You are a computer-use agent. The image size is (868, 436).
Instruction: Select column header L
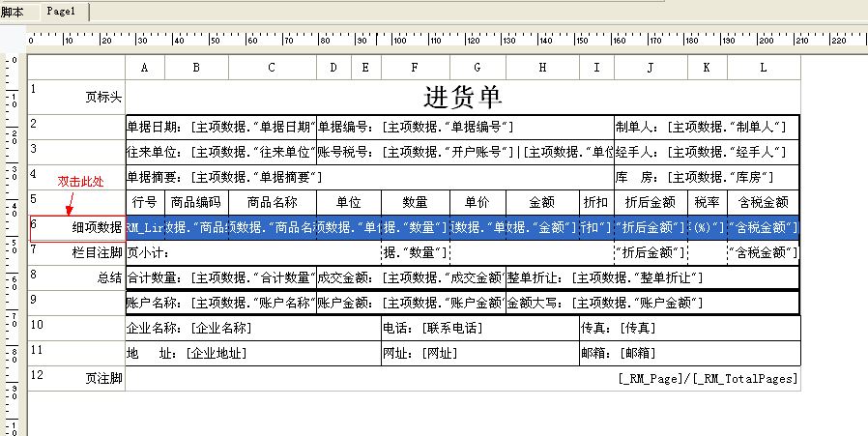tap(764, 68)
